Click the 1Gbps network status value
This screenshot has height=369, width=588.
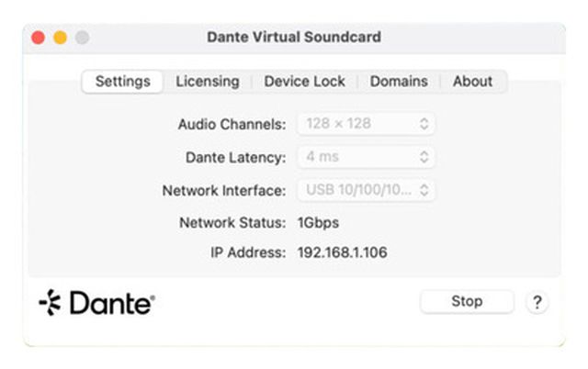click(x=318, y=222)
